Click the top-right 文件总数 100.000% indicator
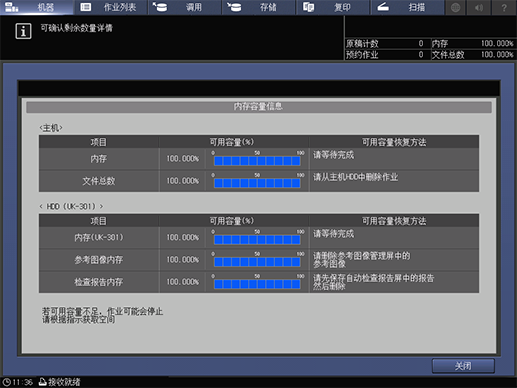Screen dimensions: 517x388 tap(473, 55)
